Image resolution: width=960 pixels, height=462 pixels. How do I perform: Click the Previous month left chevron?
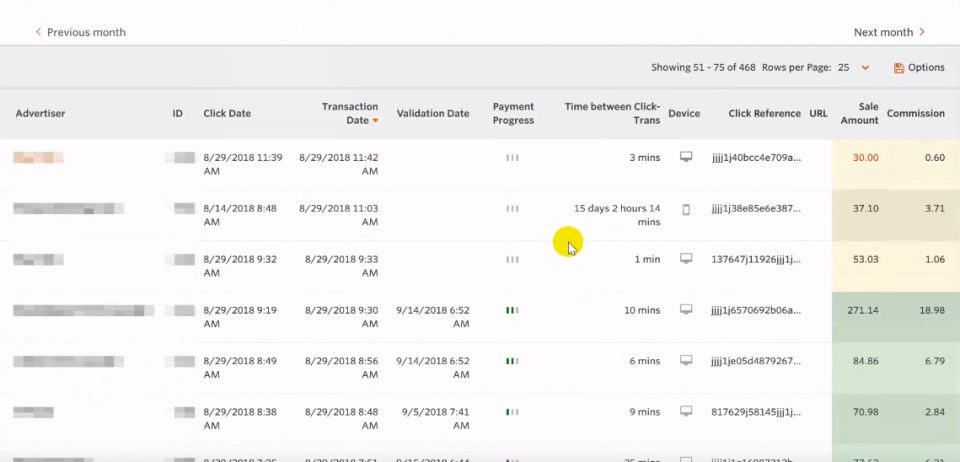click(x=38, y=32)
